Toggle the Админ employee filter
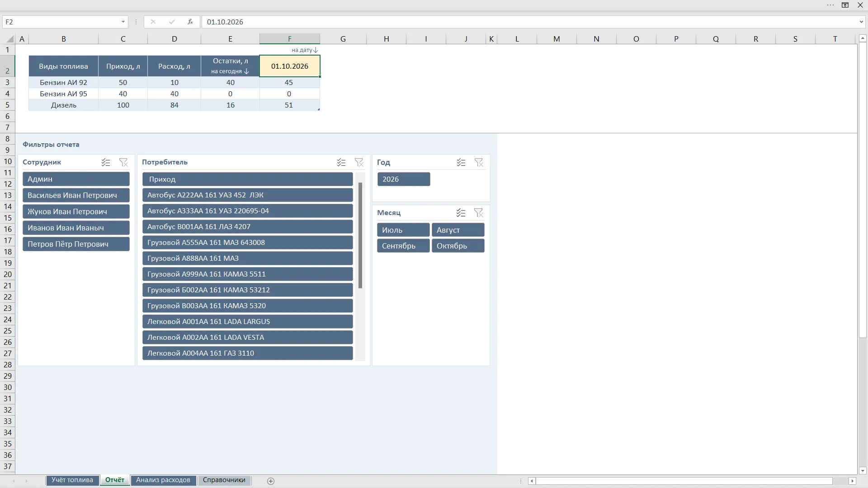This screenshot has height=488, width=868. (76, 179)
